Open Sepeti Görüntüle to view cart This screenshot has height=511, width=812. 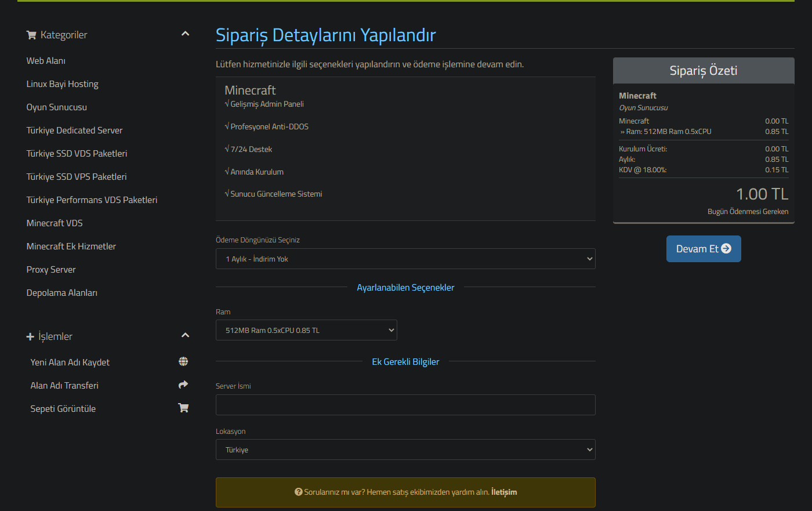[x=63, y=409]
